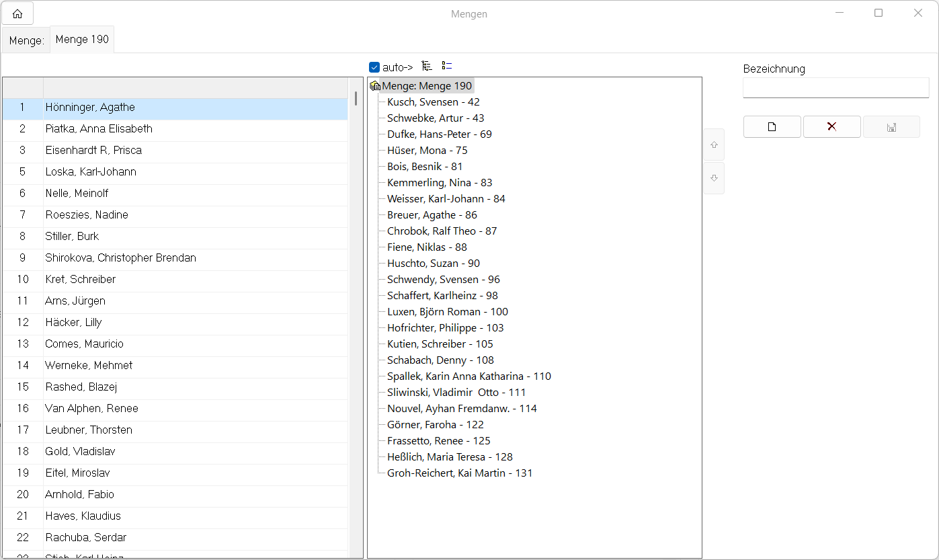Click the new document icon button
This screenshot has width=939, height=560.
click(x=772, y=127)
